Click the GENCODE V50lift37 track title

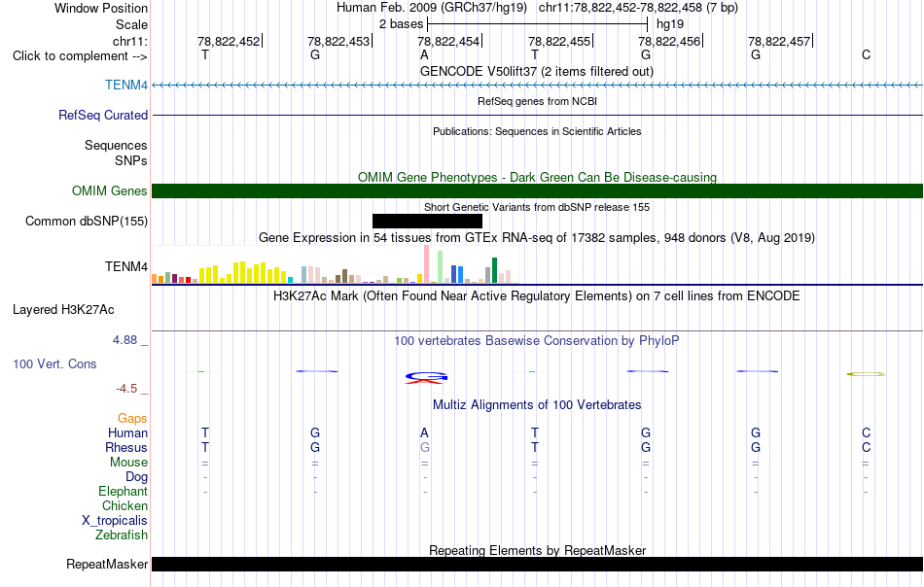click(x=537, y=71)
